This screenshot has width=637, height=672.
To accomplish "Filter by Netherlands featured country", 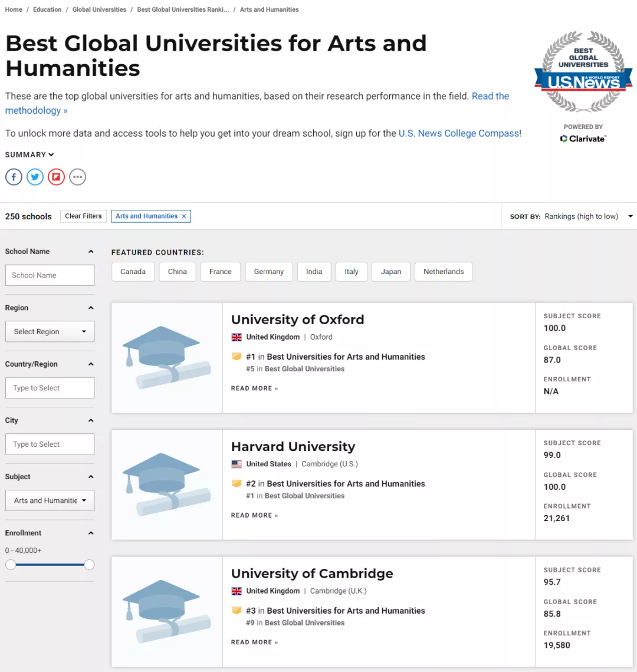I will pyautogui.click(x=444, y=272).
